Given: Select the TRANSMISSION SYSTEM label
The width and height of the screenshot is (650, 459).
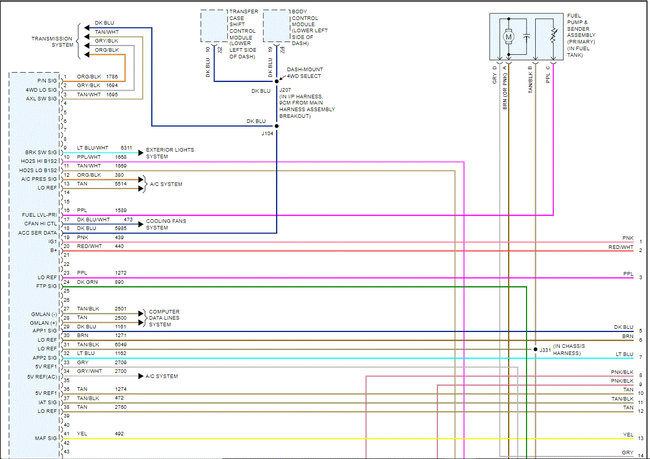Looking at the screenshot, I should coord(52,41).
